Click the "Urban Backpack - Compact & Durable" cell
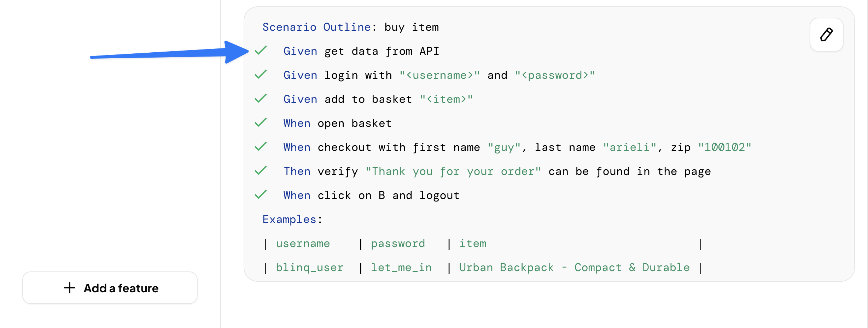Screen dimensions: 868x328 574,268
